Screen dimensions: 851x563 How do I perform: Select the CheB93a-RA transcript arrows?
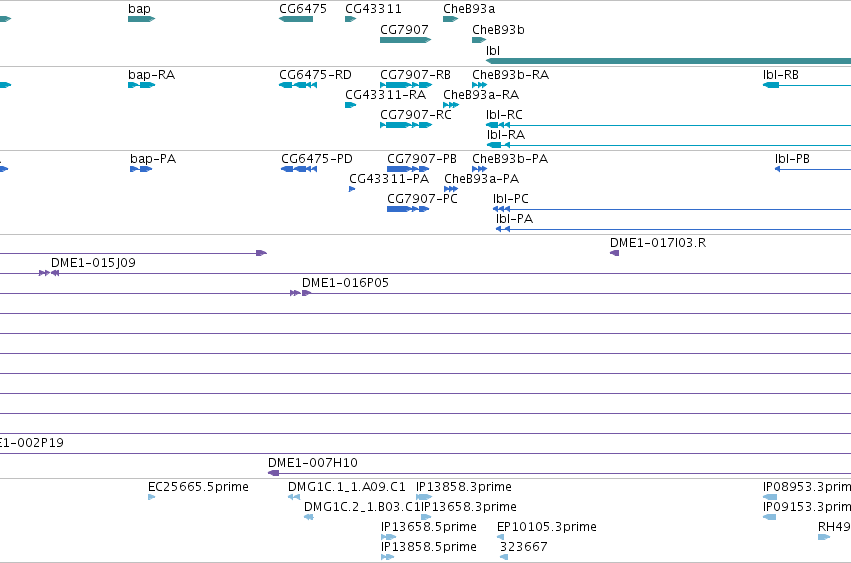pyautogui.click(x=451, y=105)
